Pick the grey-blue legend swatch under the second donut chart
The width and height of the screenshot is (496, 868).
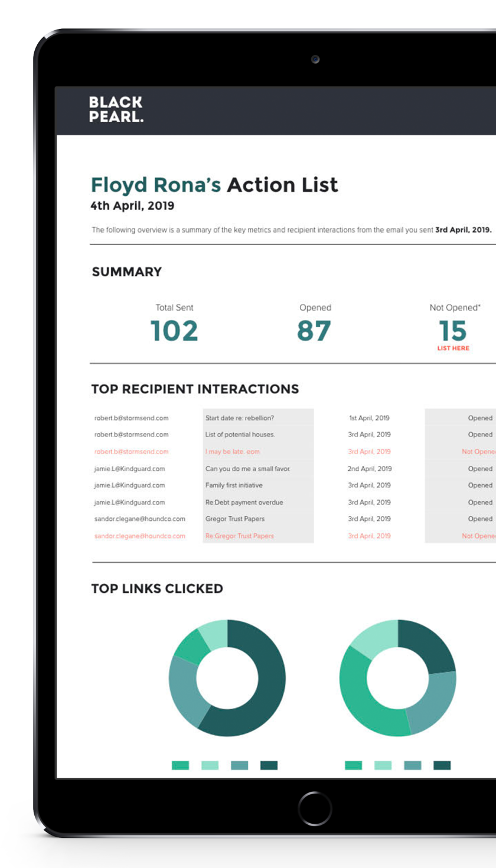coord(413,765)
